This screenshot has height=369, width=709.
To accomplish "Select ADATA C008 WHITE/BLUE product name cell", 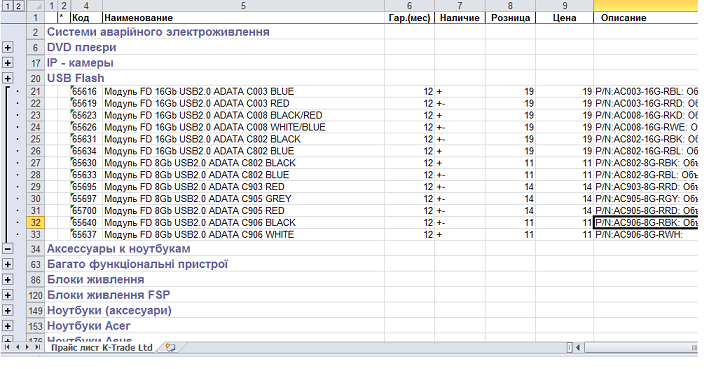I will 243,127.
